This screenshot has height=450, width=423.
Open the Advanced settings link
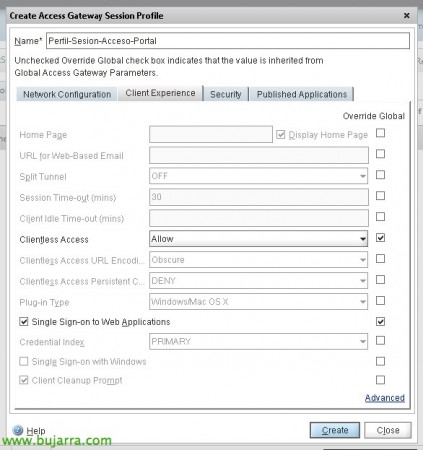tap(385, 398)
